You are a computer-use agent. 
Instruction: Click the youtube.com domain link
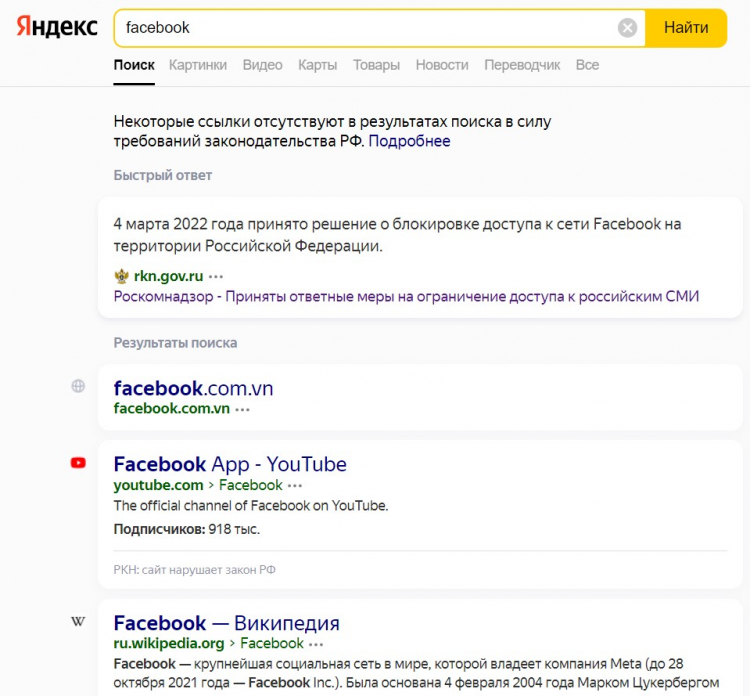(158, 485)
